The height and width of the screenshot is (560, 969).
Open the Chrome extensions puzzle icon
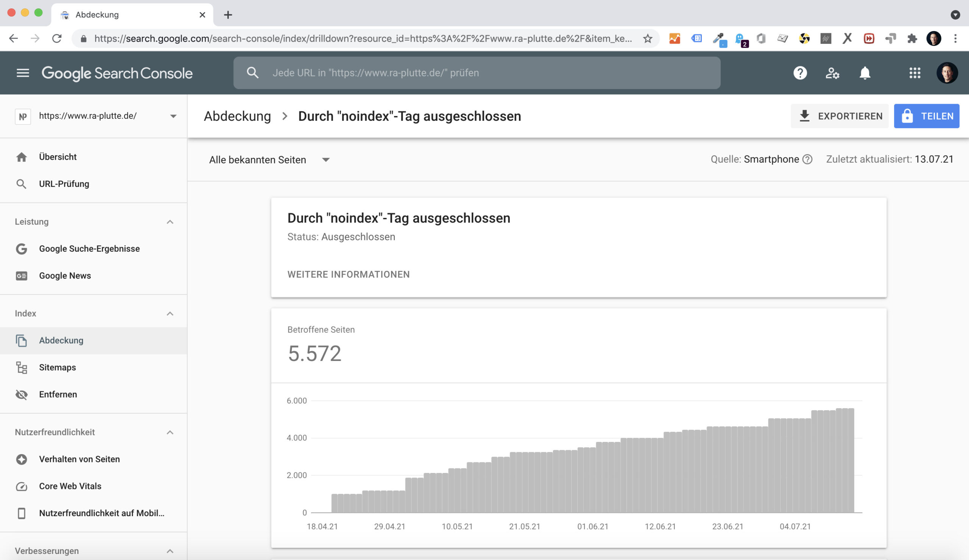coord(912,39)
